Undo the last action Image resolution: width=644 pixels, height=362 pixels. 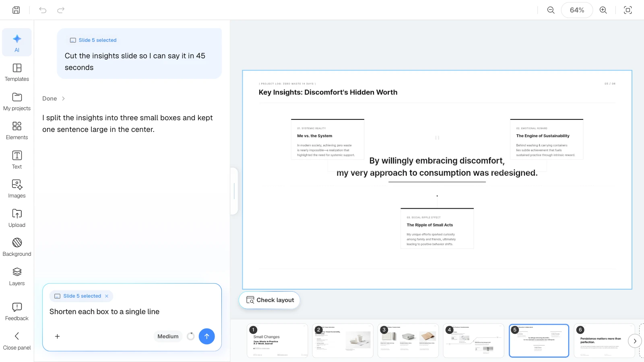click(43, 10)
